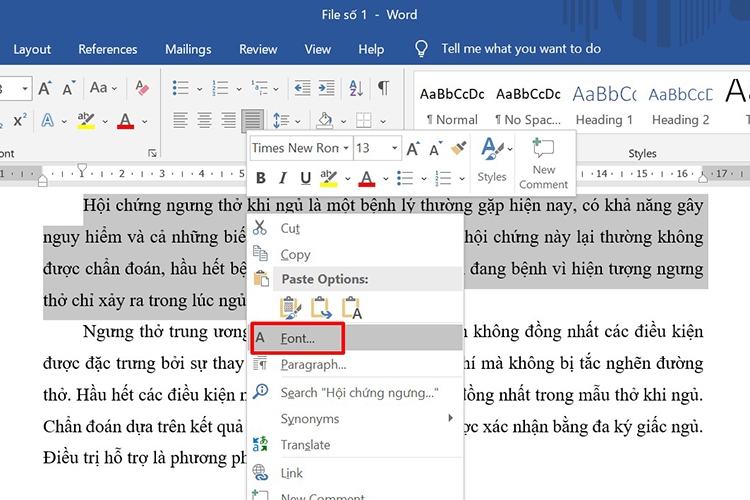The image size is (750, 500).
Task: Open Styles in mini toolbar
Action: pos(493,160)
